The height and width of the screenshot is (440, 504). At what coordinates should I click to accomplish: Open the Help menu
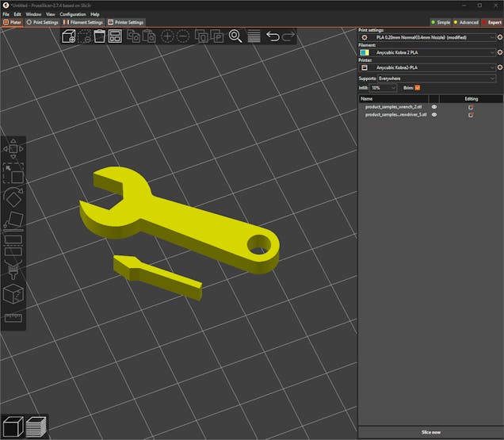tap(95, 14)
